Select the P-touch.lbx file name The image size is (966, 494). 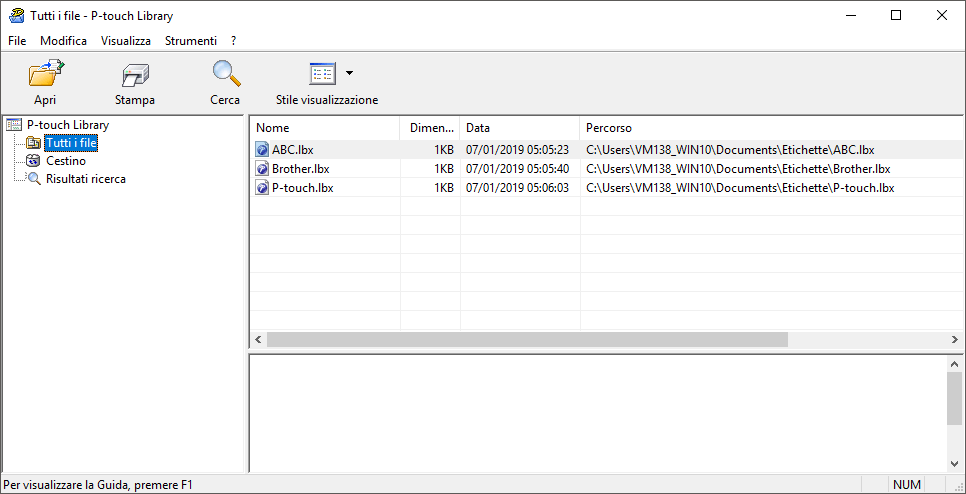coord(302,188)
